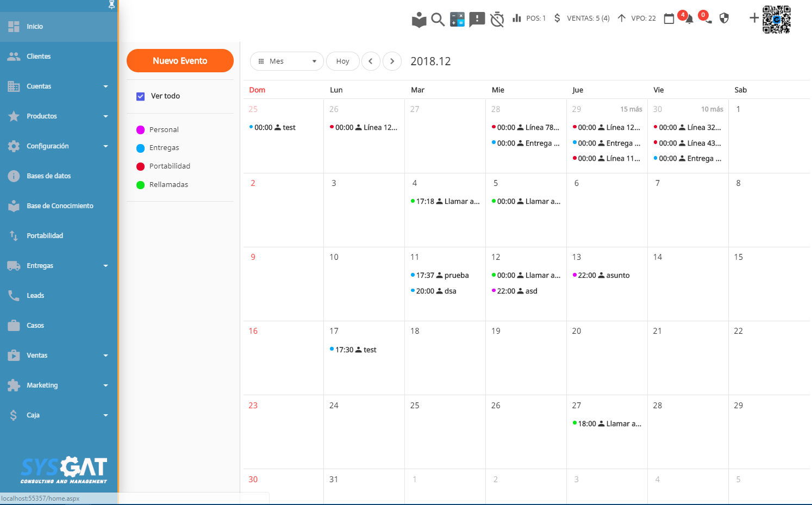Click the red Portabilidad color dot
Image resolution: width=812 pixels, height=505 pixels.
[x=141, y=166]
